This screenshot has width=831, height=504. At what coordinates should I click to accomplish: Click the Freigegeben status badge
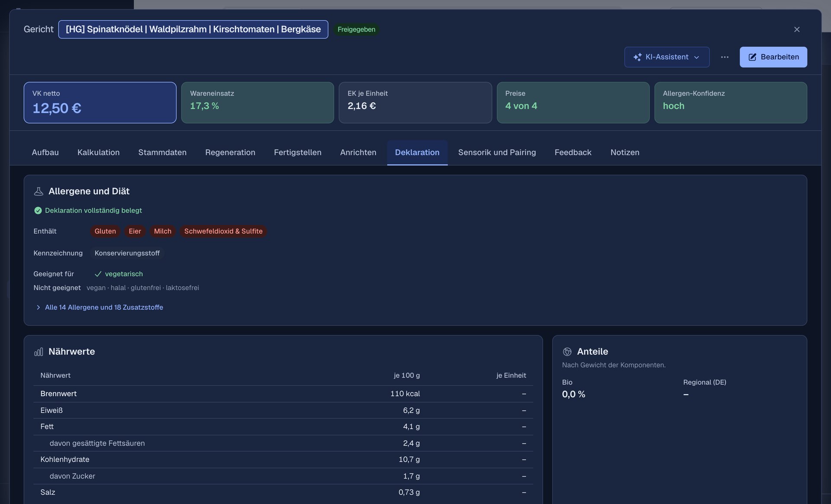(x=356, y=29)
